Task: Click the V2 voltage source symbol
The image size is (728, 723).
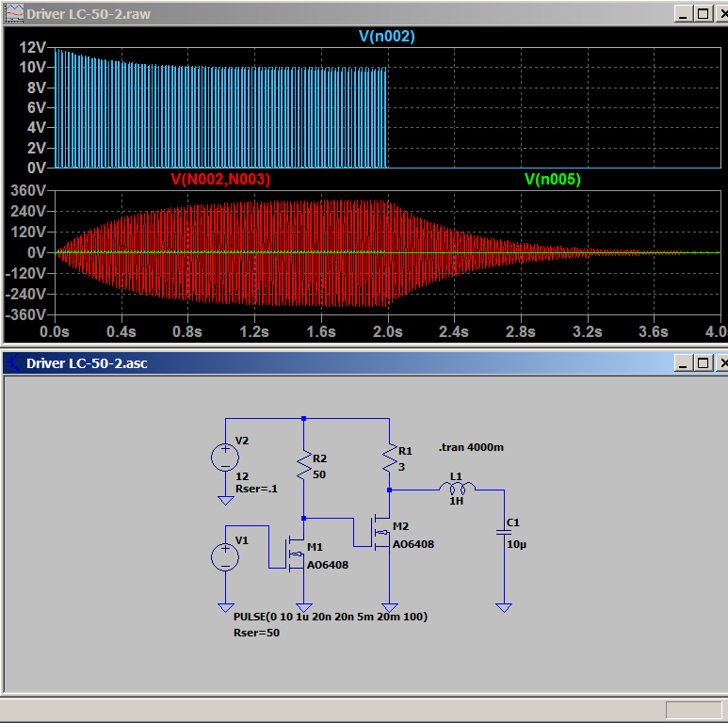Action: tap(225, 457)
